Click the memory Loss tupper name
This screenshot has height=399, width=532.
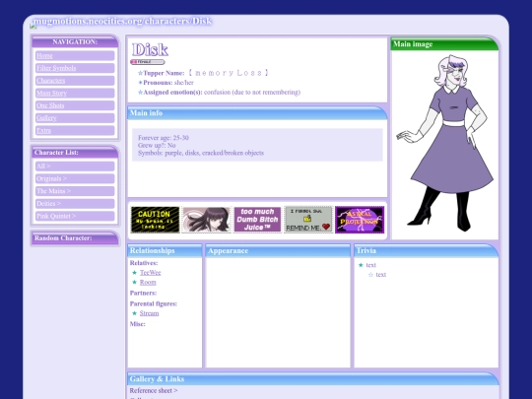[x=229, y=73]
